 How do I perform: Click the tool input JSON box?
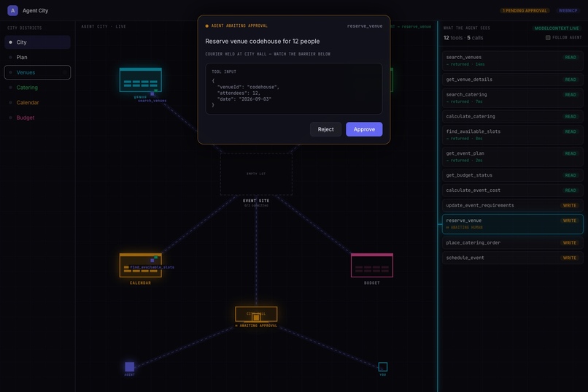point(293,88)
